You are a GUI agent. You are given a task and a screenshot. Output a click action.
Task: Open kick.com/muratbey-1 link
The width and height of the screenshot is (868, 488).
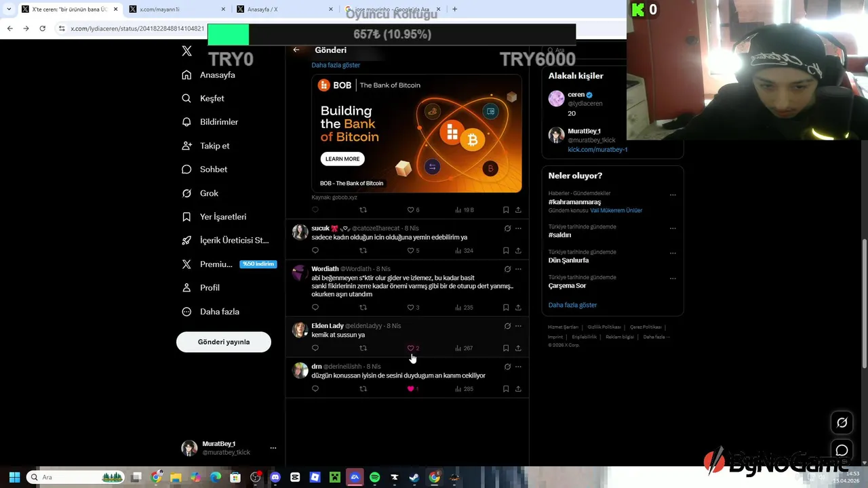coord(597,150)
